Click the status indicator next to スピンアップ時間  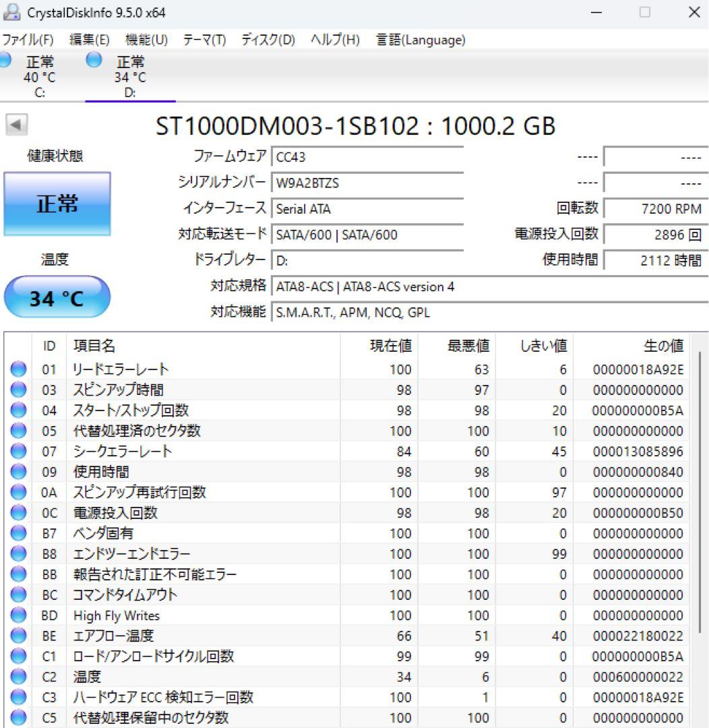[18, 390]
